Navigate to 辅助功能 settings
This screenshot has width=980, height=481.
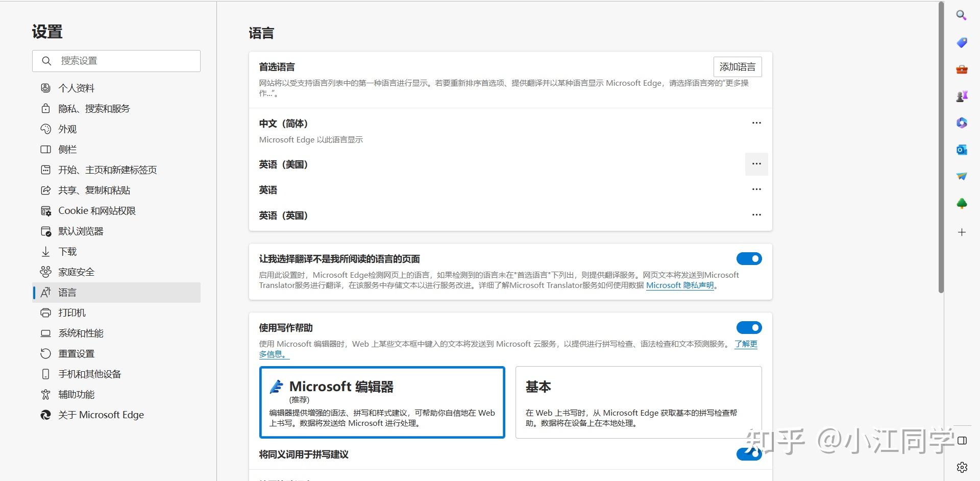click(116, 394)
